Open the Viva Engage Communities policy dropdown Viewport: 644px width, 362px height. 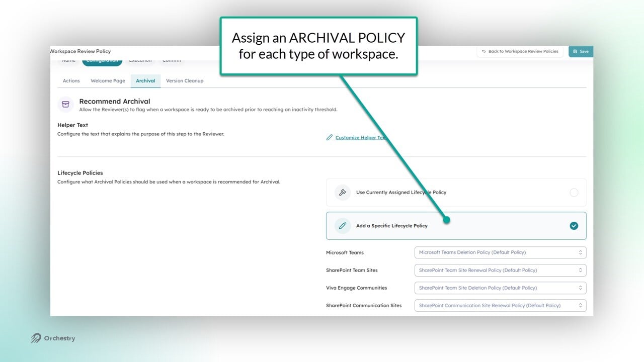coord(500,288)
